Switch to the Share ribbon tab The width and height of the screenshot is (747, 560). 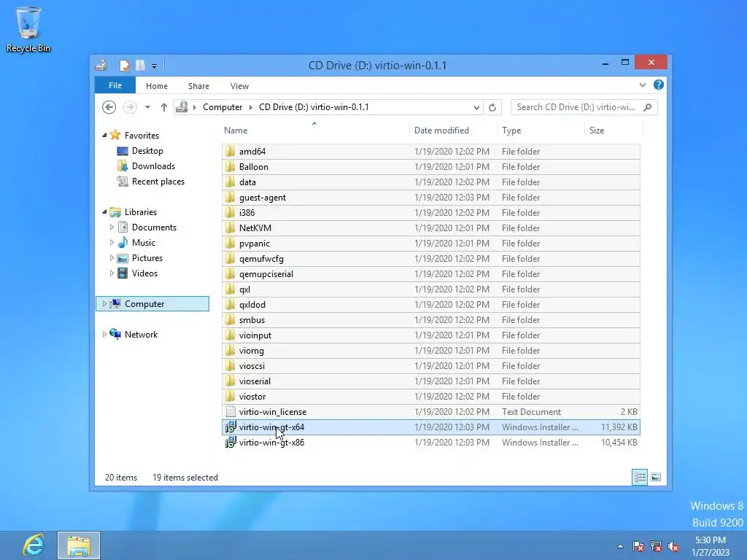click(x=198, y=86)
